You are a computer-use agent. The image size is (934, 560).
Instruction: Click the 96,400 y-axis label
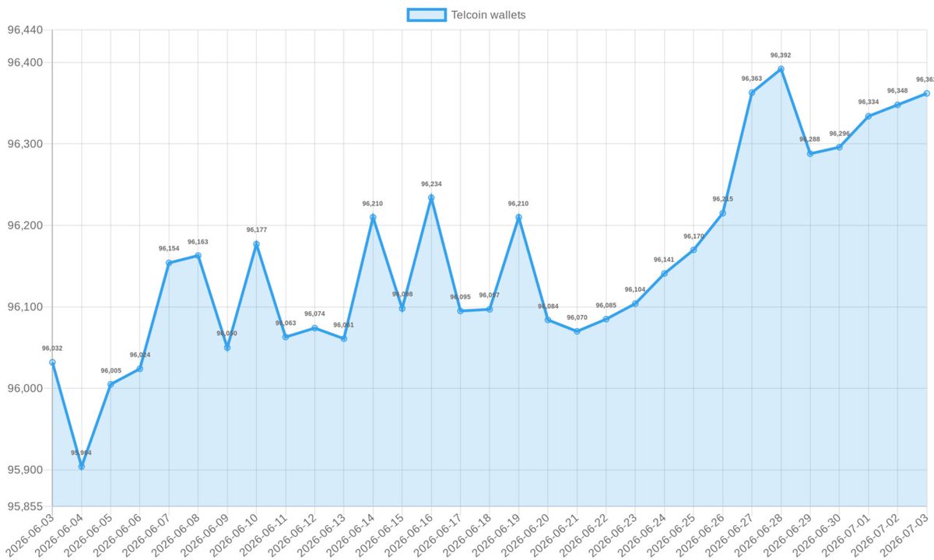pyautogui.click(x=25, y=62)
